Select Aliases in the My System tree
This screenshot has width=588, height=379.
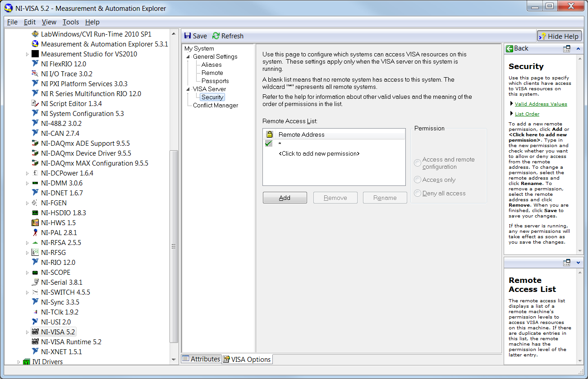click(x=211, y=65)
